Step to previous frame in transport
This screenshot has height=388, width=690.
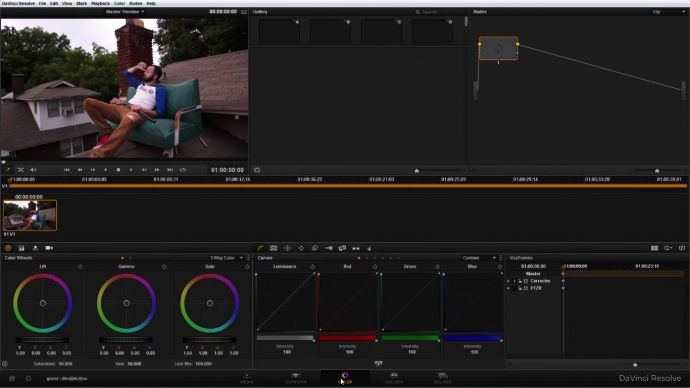92,170
